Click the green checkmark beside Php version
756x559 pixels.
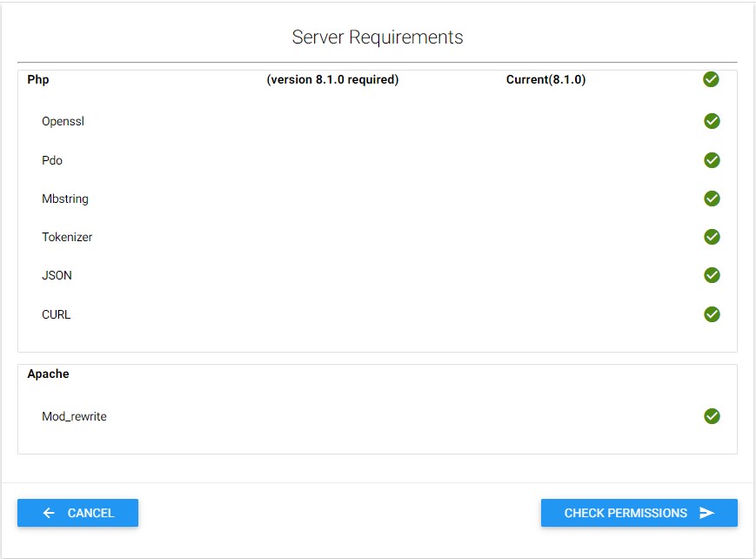[x=711, y=80]
